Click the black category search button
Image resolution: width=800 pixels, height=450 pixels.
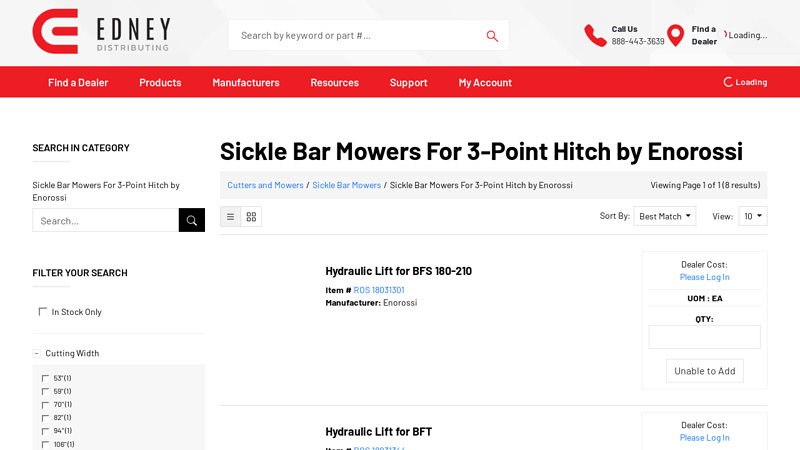(192, 220)
